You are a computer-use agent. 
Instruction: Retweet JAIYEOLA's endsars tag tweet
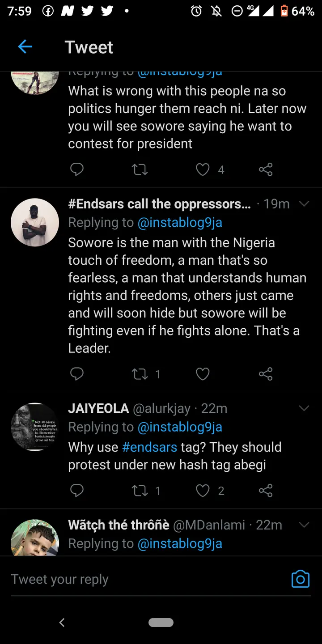(x=140, y=491)
